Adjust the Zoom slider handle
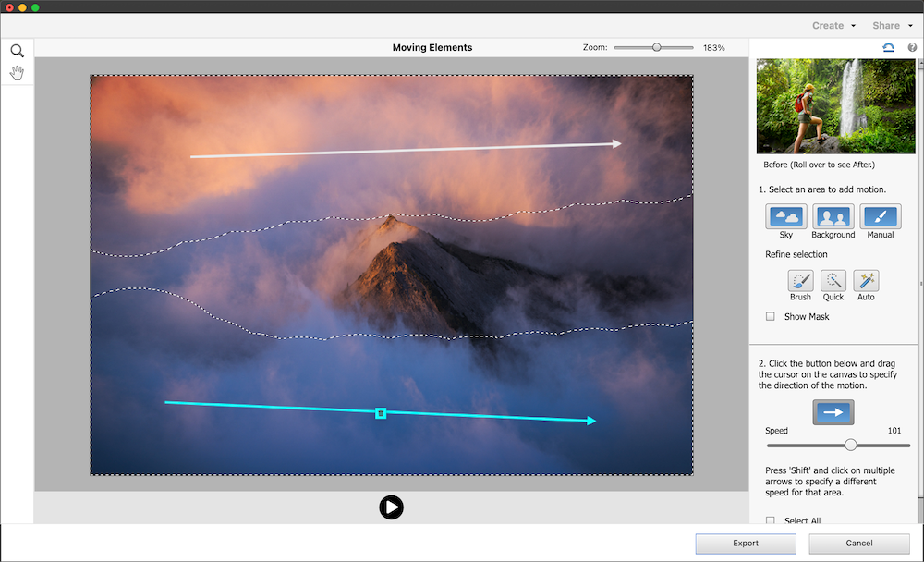Viewport: 924px width, 562px height. pos(656,47)
